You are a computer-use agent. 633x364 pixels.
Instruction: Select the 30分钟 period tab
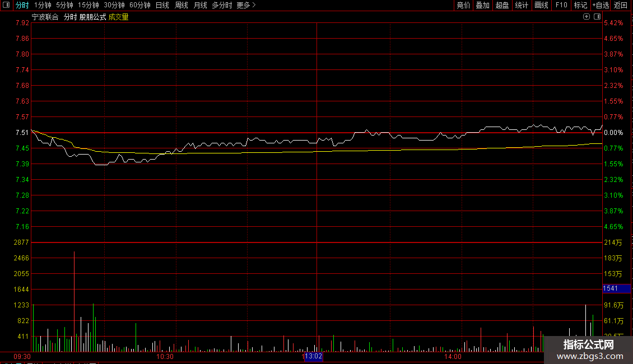tap(114, 5)
